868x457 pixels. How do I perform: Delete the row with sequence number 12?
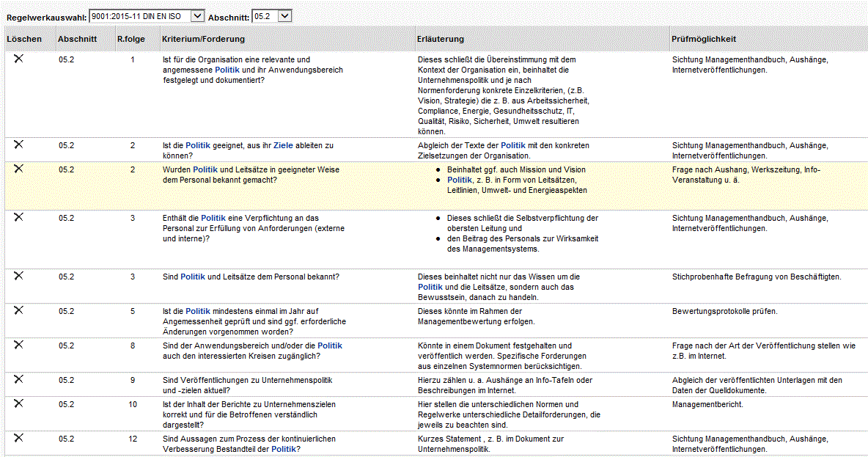point(18,438)
